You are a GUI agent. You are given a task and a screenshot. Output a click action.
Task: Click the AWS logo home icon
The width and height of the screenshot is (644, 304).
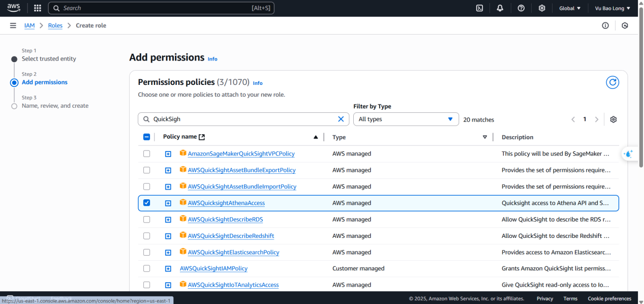point(13,8)
